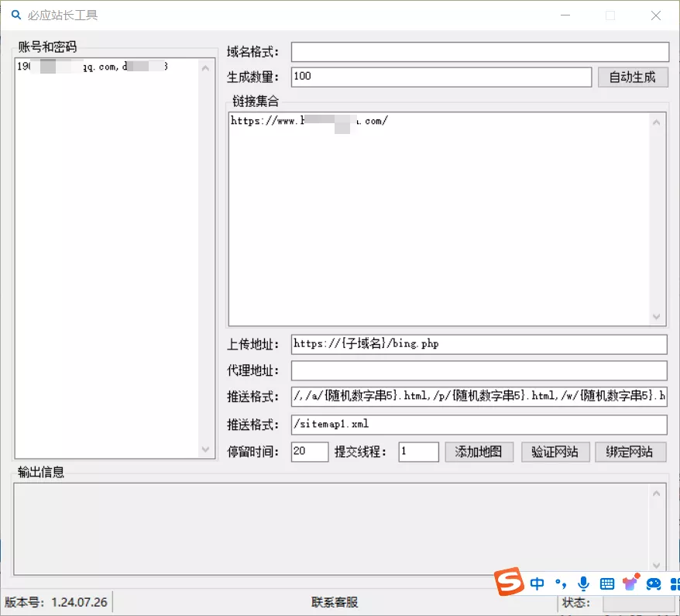Open the skin shirt icon in IME bar
The width and height of the screenshot is (680, 616).
click(x=630, y=583)
